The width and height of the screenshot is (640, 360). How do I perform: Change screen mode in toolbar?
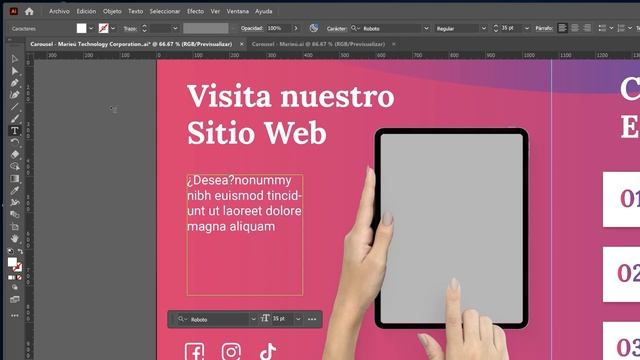[x=14, y=300]
